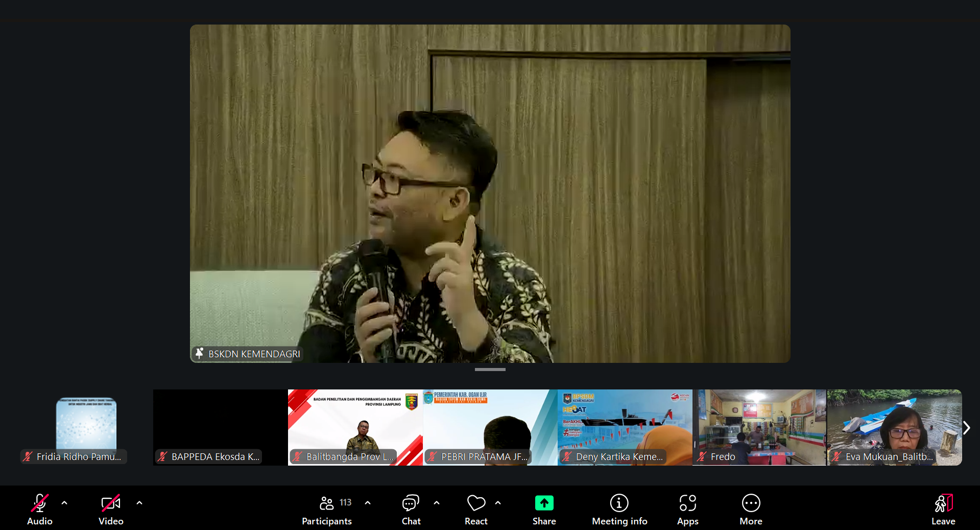Click the pin icon beside BSKDN KEMENDAGRI
The height and width of the screenshot is (530, 980).
pyautogui.click(x=200, y=353)
